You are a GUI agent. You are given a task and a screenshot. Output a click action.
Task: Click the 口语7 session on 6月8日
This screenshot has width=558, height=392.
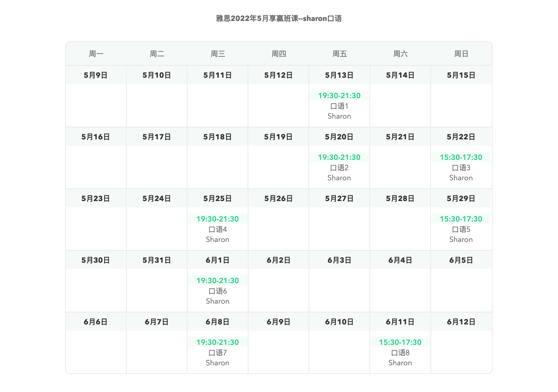coord(217,353)
